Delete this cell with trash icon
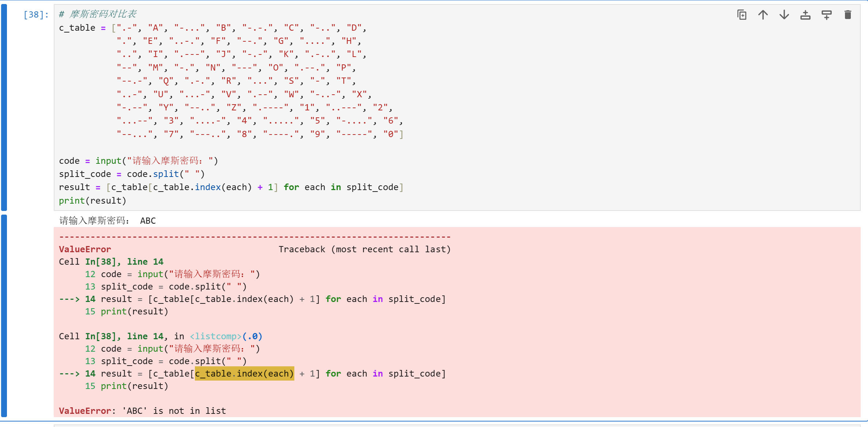 tap(848, 15)
